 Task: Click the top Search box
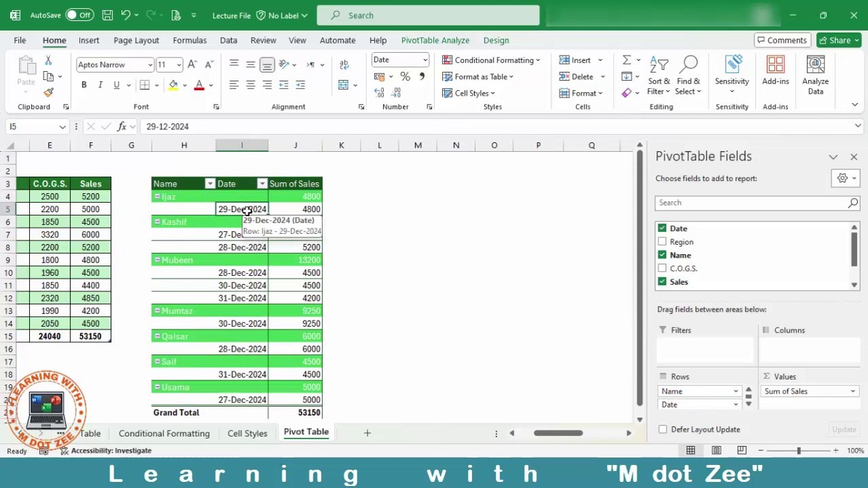tap(428, 15)
